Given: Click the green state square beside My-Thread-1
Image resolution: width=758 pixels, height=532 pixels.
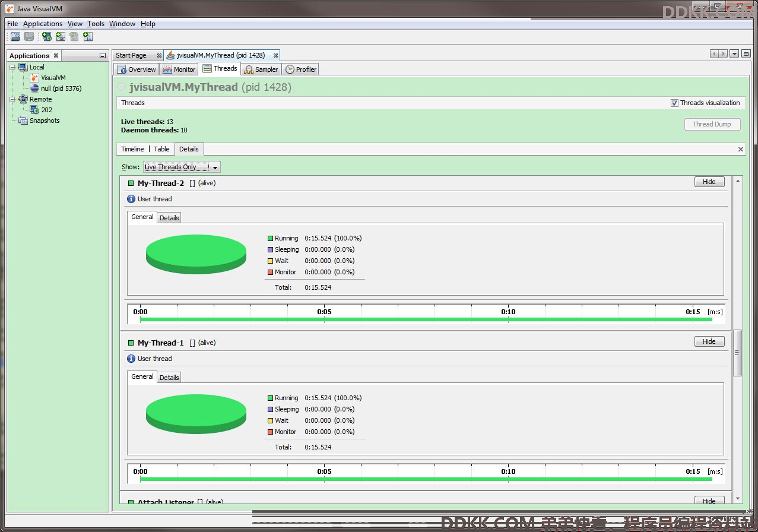Looking at the screenshot, I should pos(131,343).
